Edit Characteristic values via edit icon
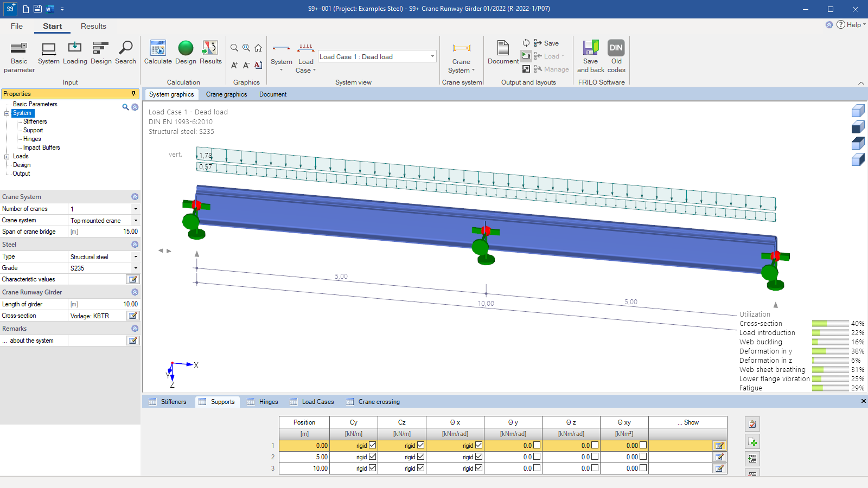The width and height of the screenshot is (868, 488). click(x=132, y=279)
